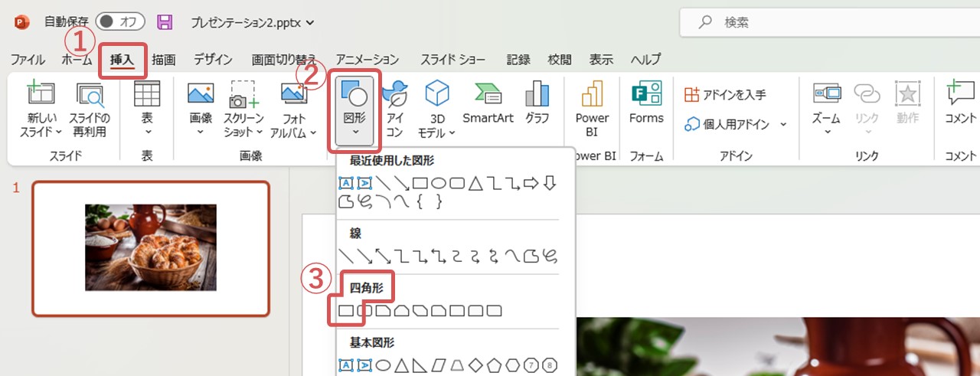Screen dimensions: 980x376
Task: Expand the ズーム dropdown arrow
Action: 827,132
